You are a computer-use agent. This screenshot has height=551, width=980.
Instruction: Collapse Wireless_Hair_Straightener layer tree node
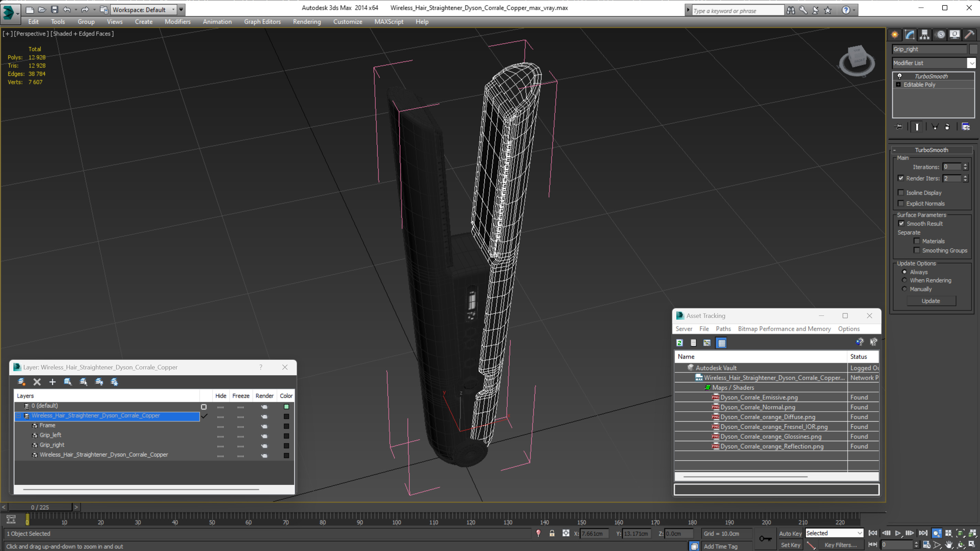18,416
